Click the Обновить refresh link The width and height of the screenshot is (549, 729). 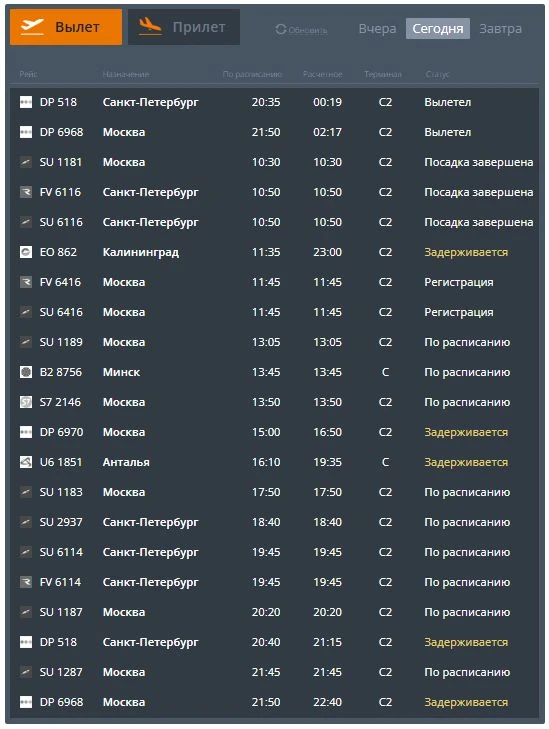tap(307, 30)
